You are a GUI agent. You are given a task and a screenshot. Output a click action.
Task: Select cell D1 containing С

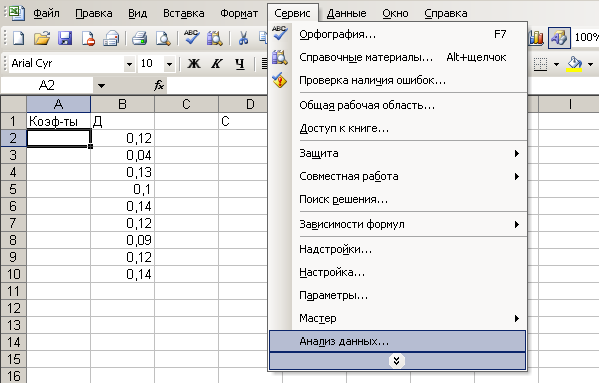point(243,121)
